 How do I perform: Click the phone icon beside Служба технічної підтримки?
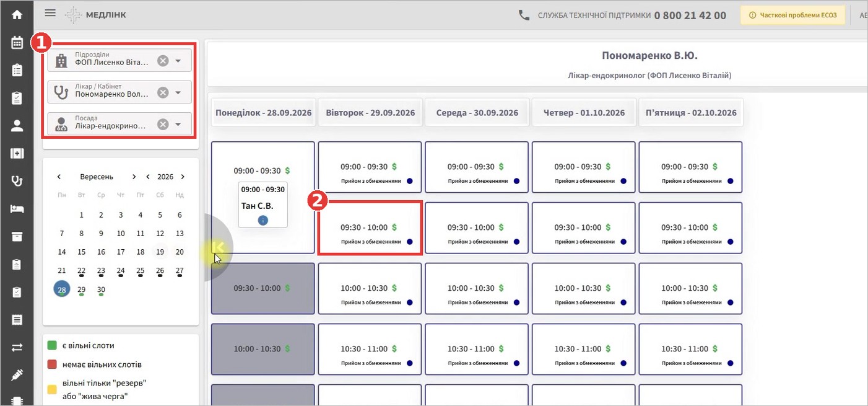[524, 15]
